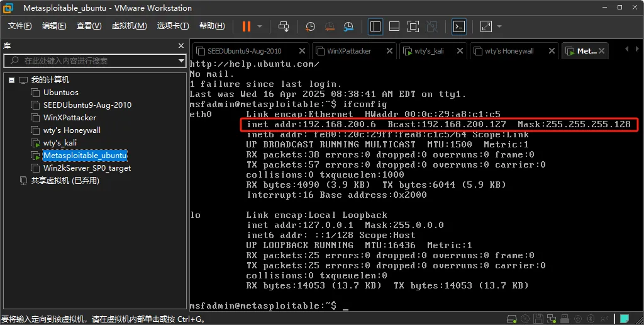Viewport: 644px width, 325px height.
Task: Click the sound card status icon
Action: [578, 319]
